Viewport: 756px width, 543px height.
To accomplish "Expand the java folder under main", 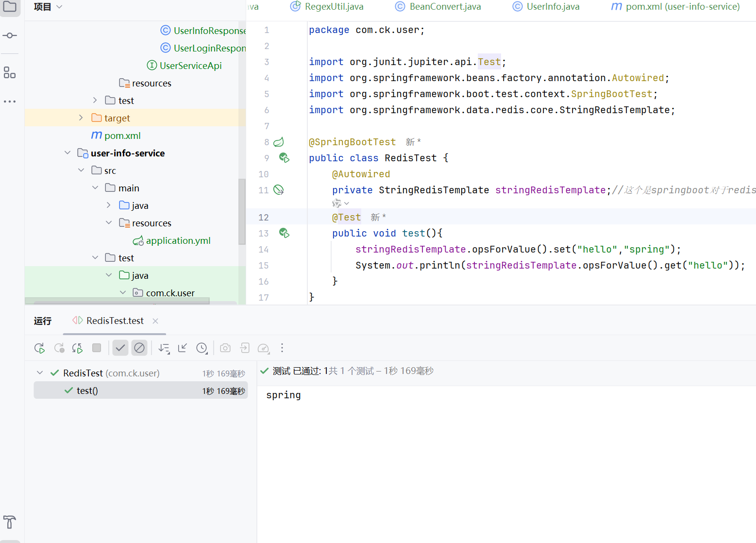I will [109, 205].
